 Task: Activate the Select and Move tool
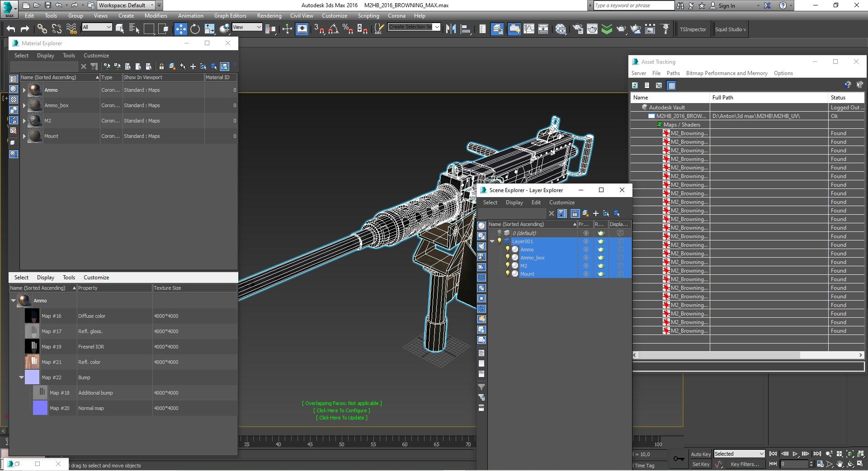point(180,29)
